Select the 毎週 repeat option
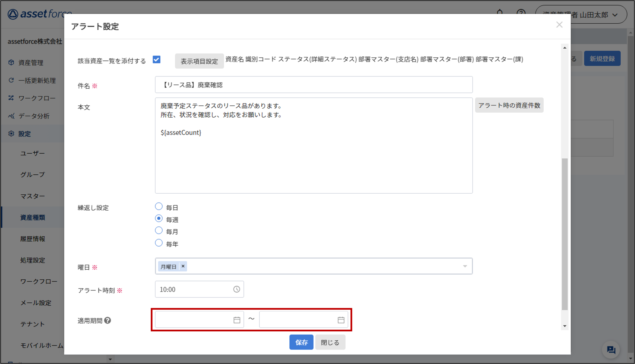635x364 pixels. 159,218
